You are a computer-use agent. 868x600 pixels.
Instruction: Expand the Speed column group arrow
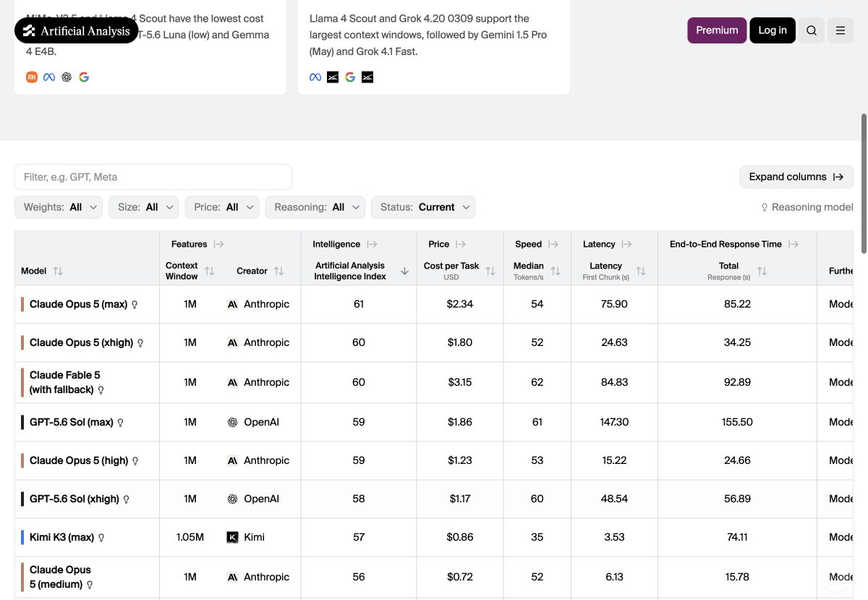pos(553,244)
